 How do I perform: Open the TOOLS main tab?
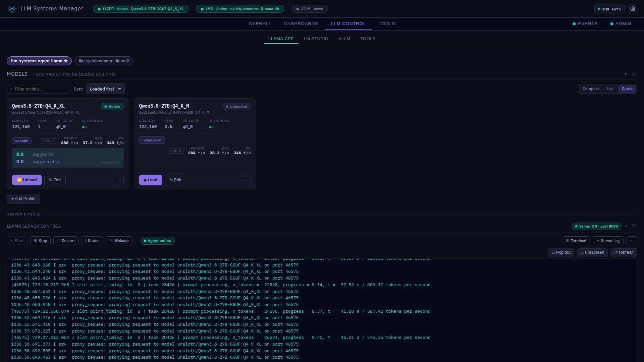coord(387,24)
